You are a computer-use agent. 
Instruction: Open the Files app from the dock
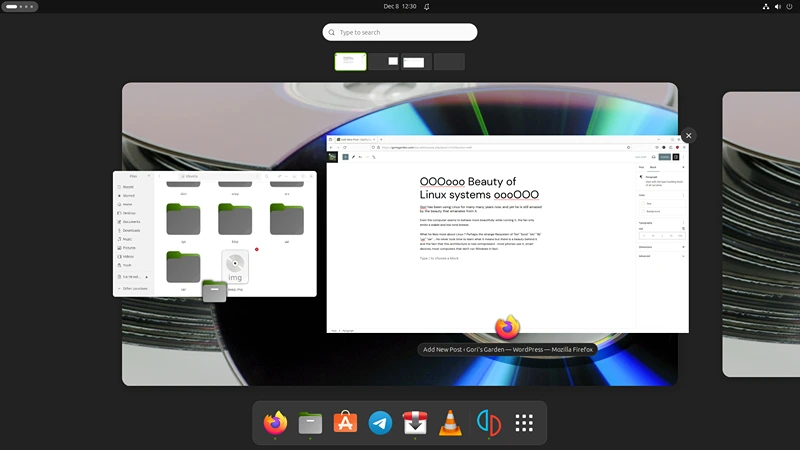(x=310, y=422)
